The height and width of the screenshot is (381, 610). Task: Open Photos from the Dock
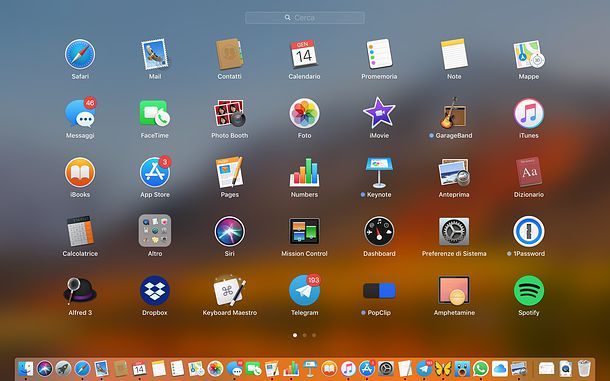point(215,368)
